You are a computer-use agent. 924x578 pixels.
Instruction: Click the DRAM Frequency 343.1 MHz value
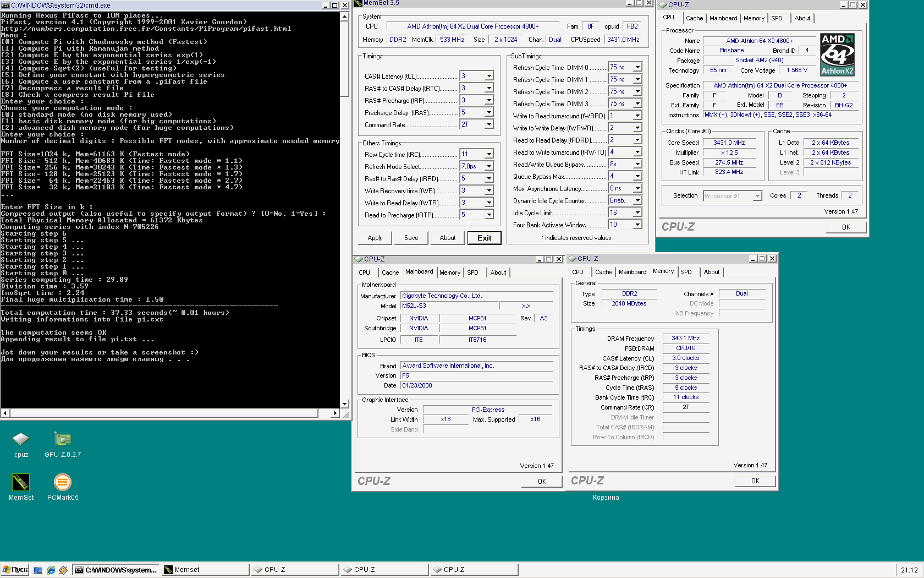686,338
